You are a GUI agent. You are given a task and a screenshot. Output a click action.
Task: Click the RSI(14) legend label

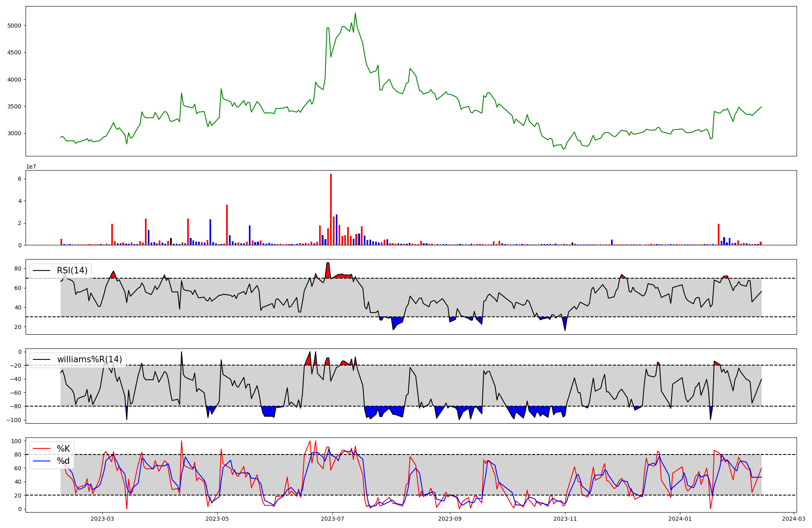click(72, 270)
